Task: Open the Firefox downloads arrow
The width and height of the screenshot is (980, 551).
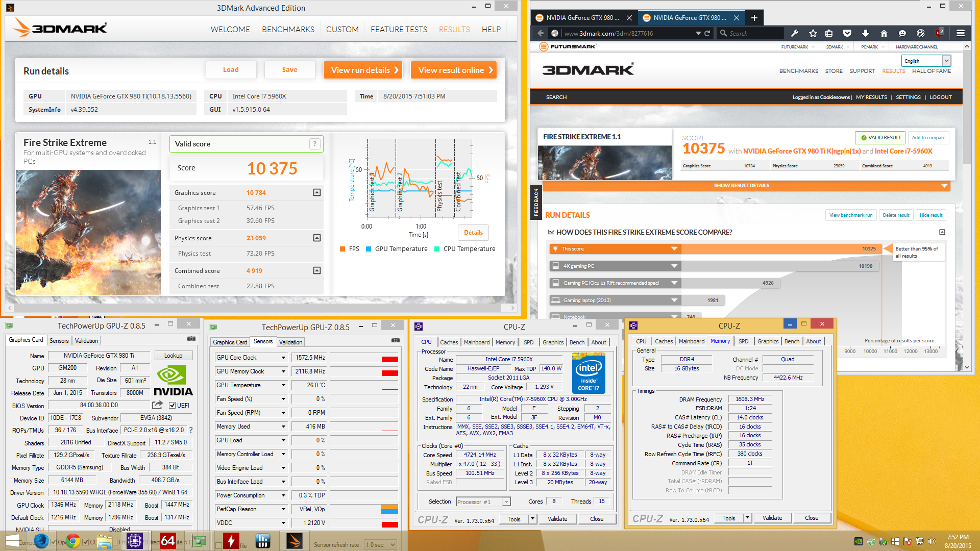Action: 866,33
